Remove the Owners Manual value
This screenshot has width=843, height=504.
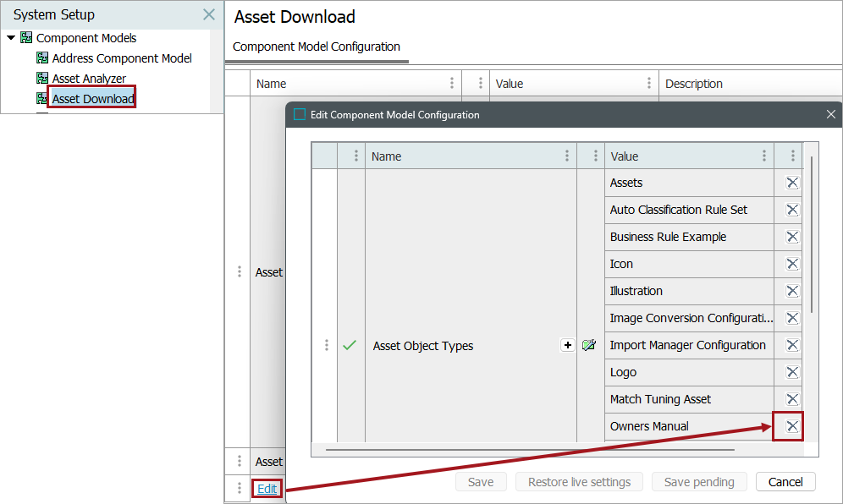[x=792, y=426]
